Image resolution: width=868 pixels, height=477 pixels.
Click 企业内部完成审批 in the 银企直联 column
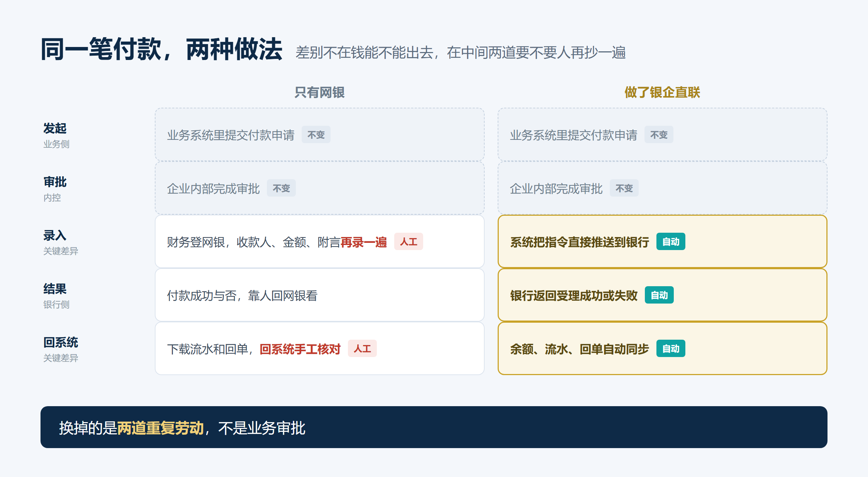(x=556, y=188)
